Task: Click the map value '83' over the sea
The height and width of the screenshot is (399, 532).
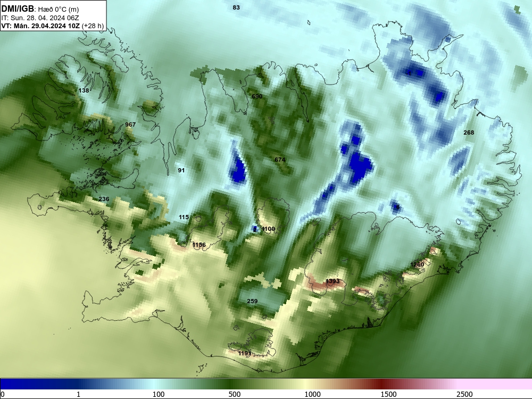Action: tap(236, 7)
